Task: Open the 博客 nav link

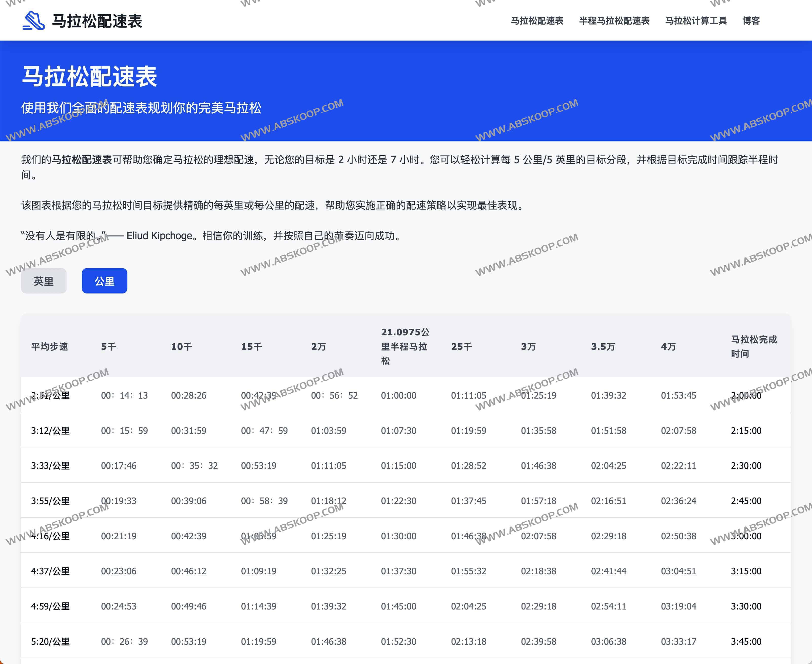Action: (751, 21)
